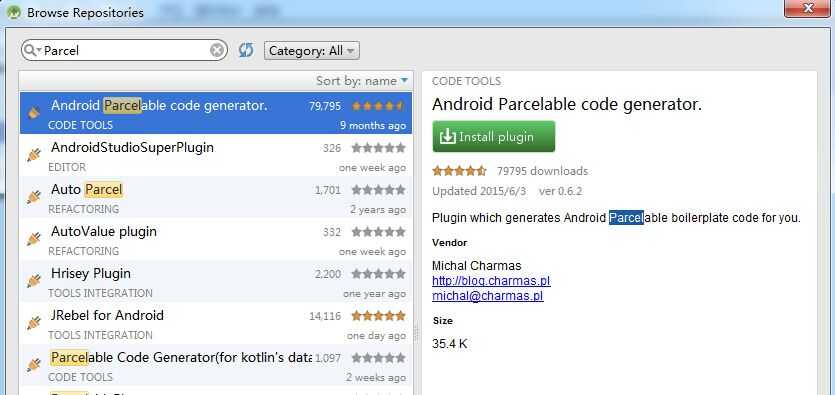835x395 pixels.
Task: Click the AndroidStudioSuperPlugin plug icon
Action: coord(34,155)
